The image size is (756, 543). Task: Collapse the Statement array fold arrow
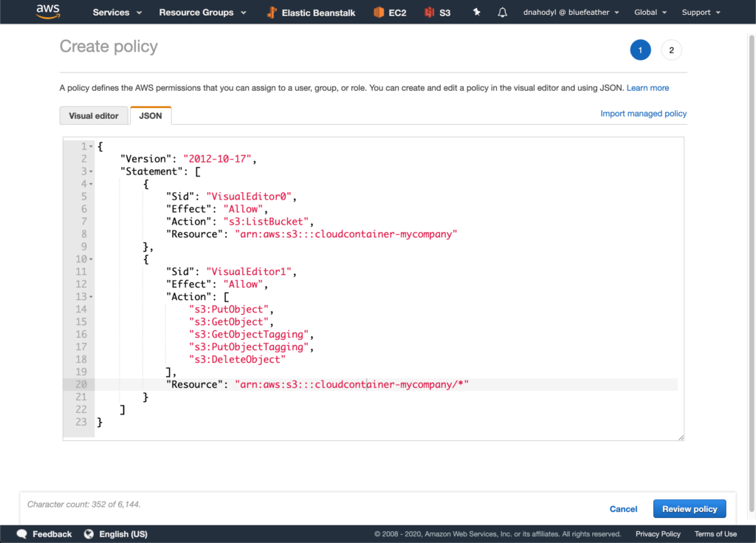[92, 171]
